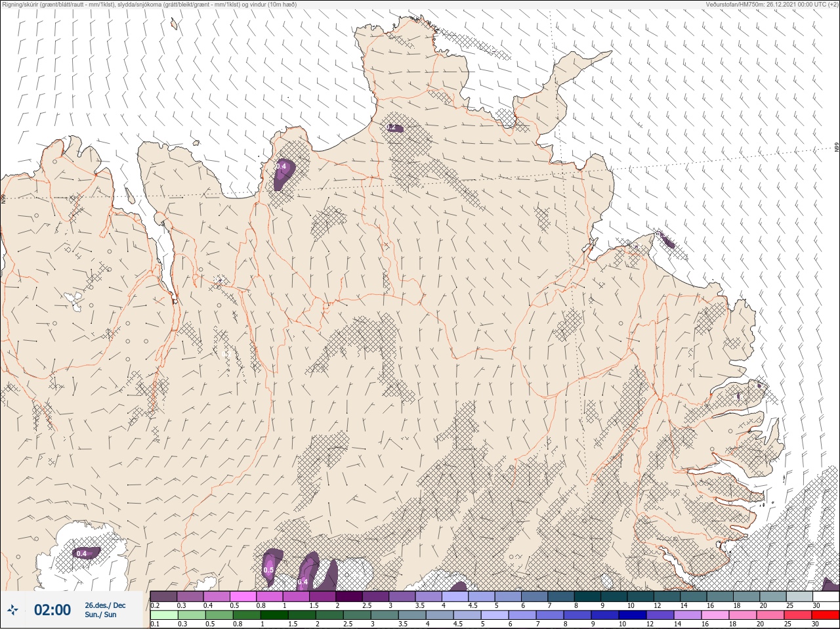Screen dimensions: 840x629
Task: Select the dark green swatch between 1 and 1.5
Action: coord(273,615)
